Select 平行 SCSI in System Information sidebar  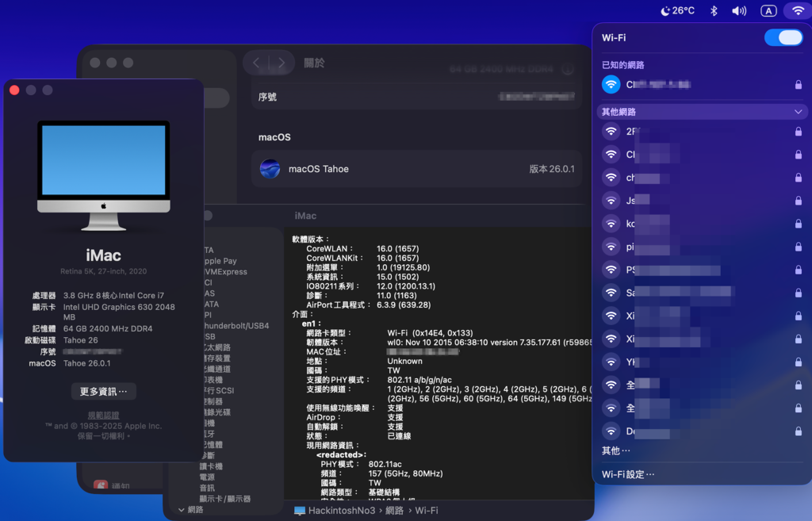219,390
